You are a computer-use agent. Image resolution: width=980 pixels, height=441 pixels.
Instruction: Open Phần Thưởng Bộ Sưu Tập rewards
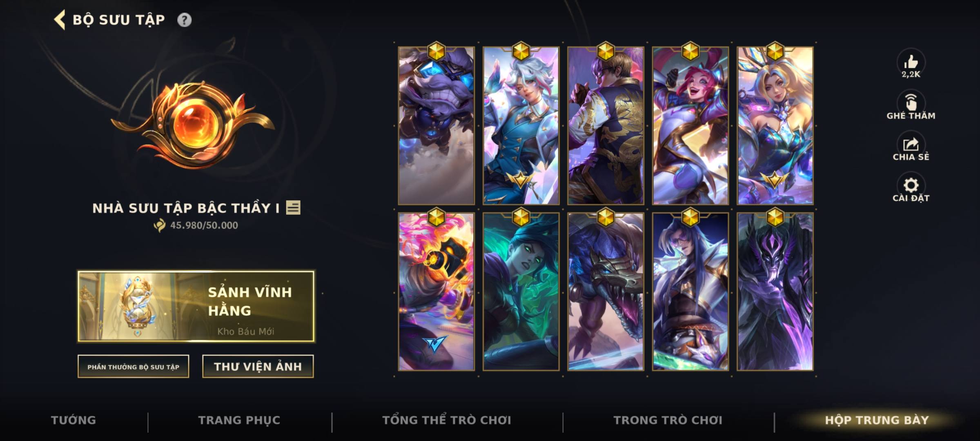click(x=134, y=366)
